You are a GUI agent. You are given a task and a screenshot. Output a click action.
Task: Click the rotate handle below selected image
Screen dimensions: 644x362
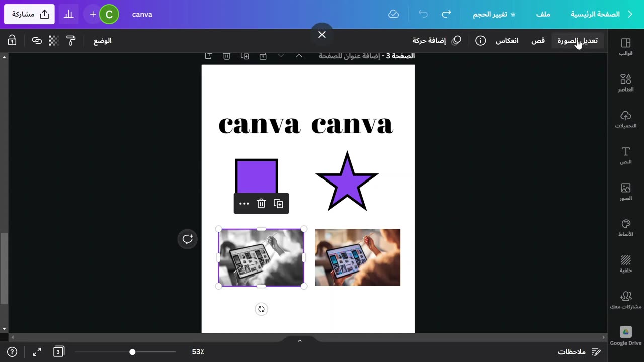(261, 309)
